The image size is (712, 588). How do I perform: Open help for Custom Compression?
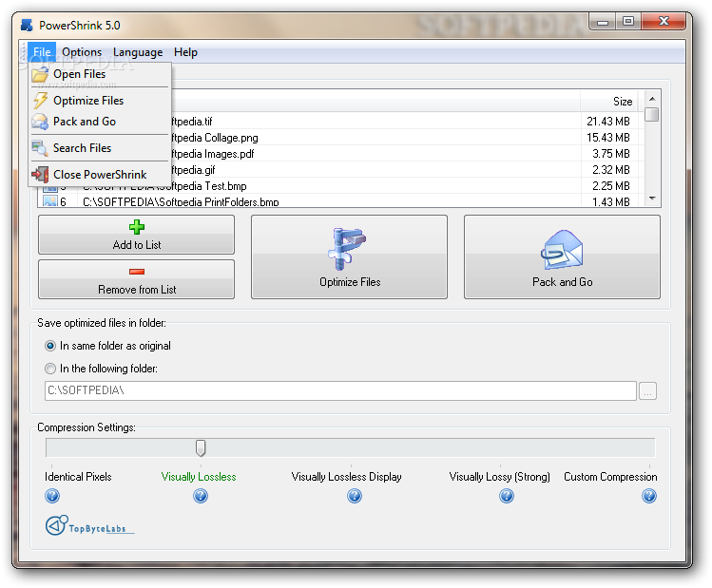(649, 496)
